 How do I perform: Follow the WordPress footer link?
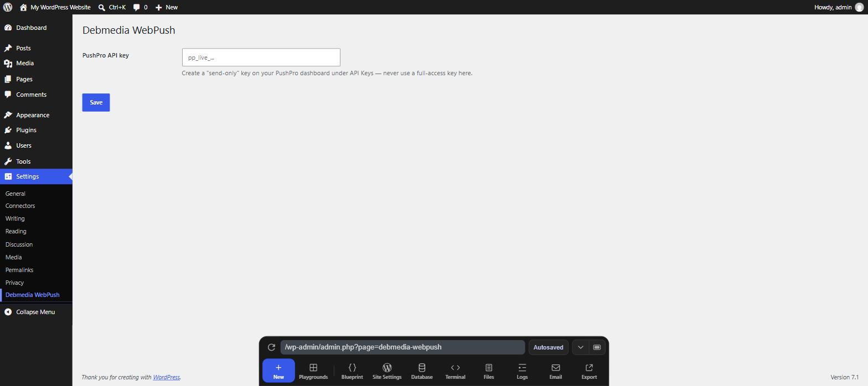[x=166, y=377]
